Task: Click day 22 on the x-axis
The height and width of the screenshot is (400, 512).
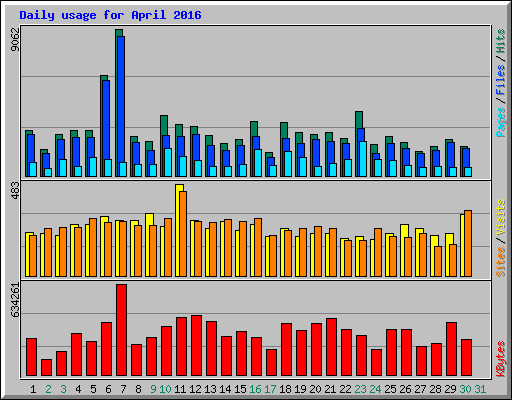Action: click(345, 389)
